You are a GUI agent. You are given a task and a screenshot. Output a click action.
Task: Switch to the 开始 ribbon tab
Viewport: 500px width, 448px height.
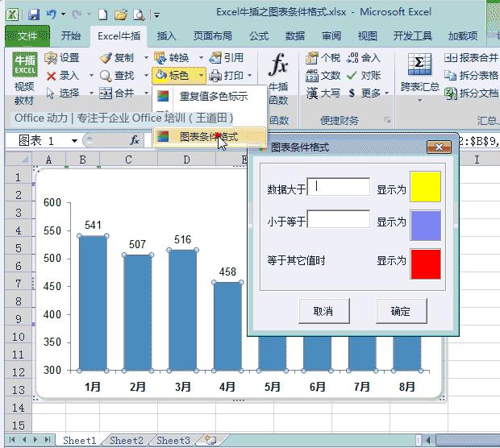pyautogui.click(x=70, y=35)
